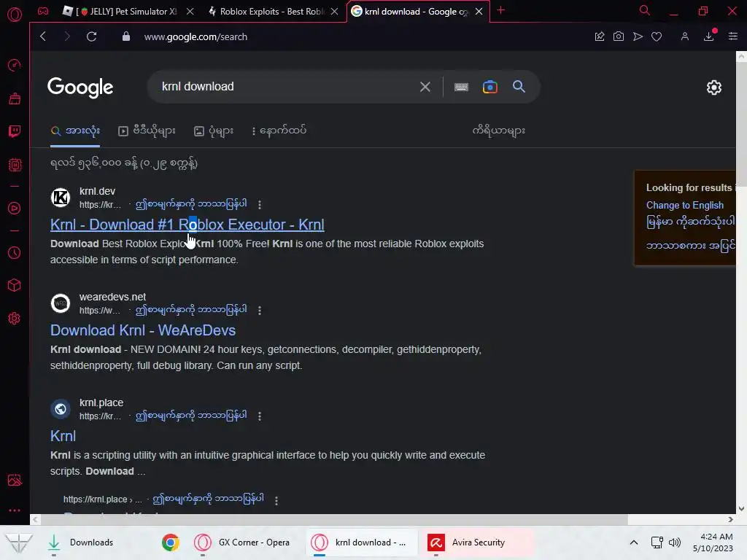Open the search Tools option
747x560 pixels.
[498, 131]
